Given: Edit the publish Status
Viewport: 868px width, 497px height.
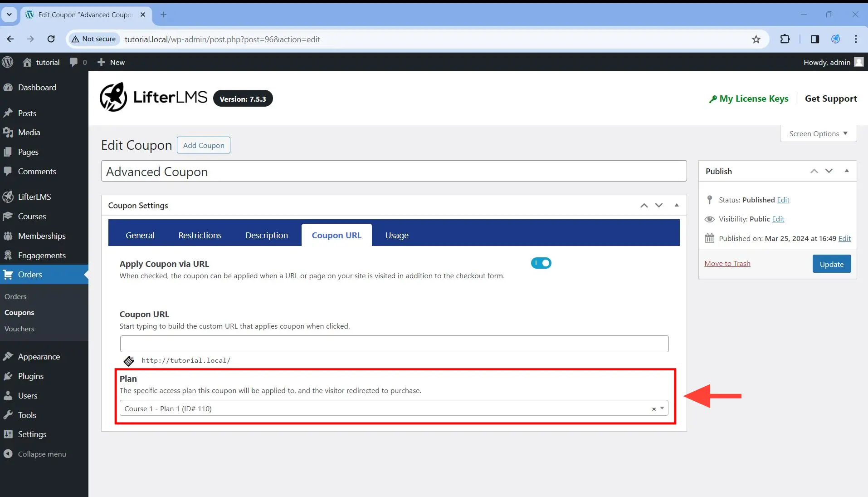Looking at the screenshot, I should coord(783,200).
